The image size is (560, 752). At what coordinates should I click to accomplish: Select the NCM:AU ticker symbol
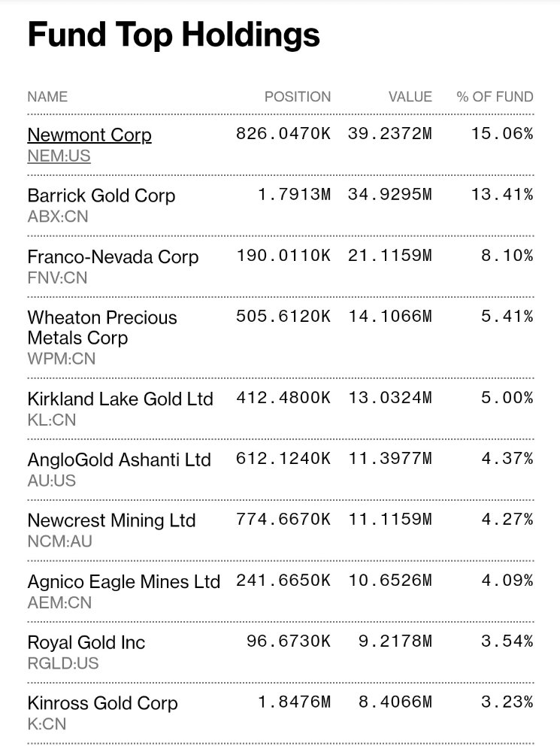click(60, 541)
